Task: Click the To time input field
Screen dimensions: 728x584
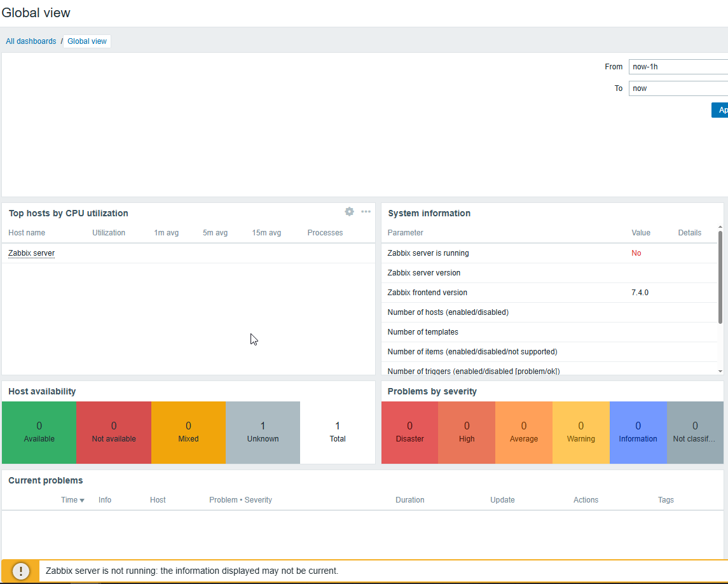Action: [x=678, y=88]
